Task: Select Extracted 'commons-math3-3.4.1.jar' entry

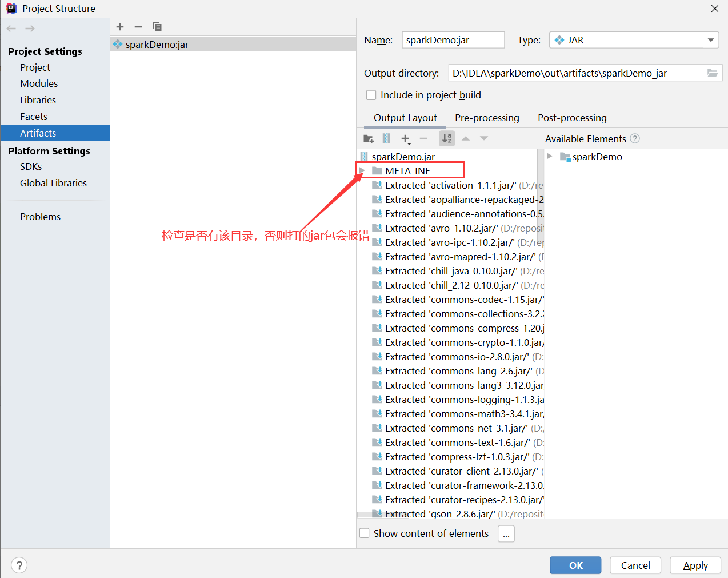Action: pyautogui.click(x=458, y=413)
